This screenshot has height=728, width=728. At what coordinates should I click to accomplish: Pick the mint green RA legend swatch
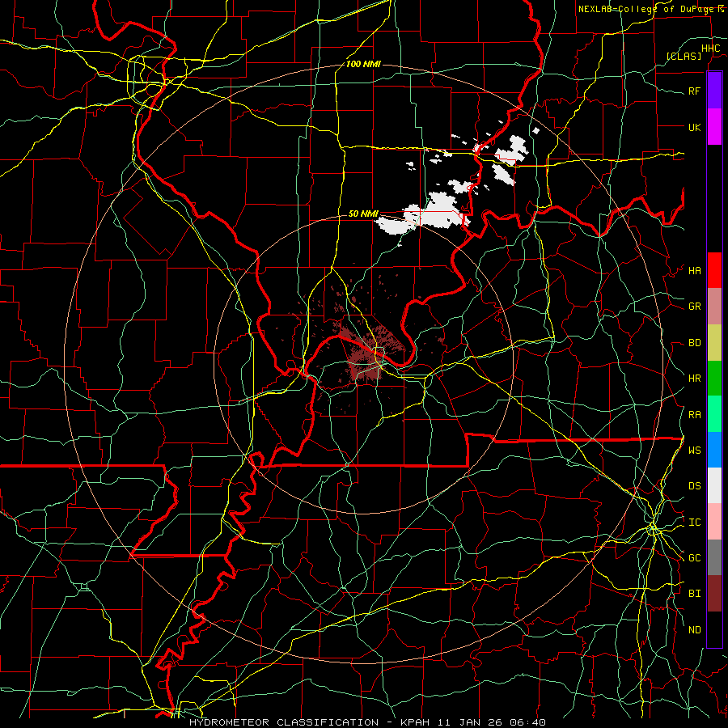(x=714, y=414)
